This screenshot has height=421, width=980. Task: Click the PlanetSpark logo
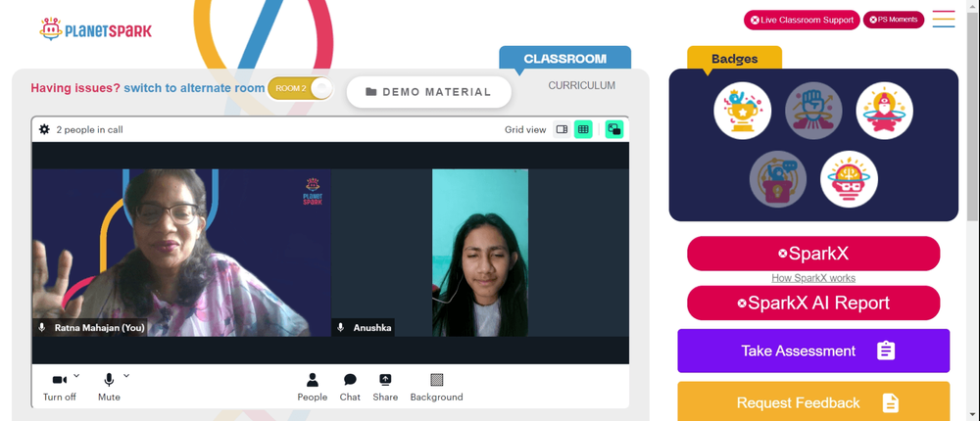point(95,29)
